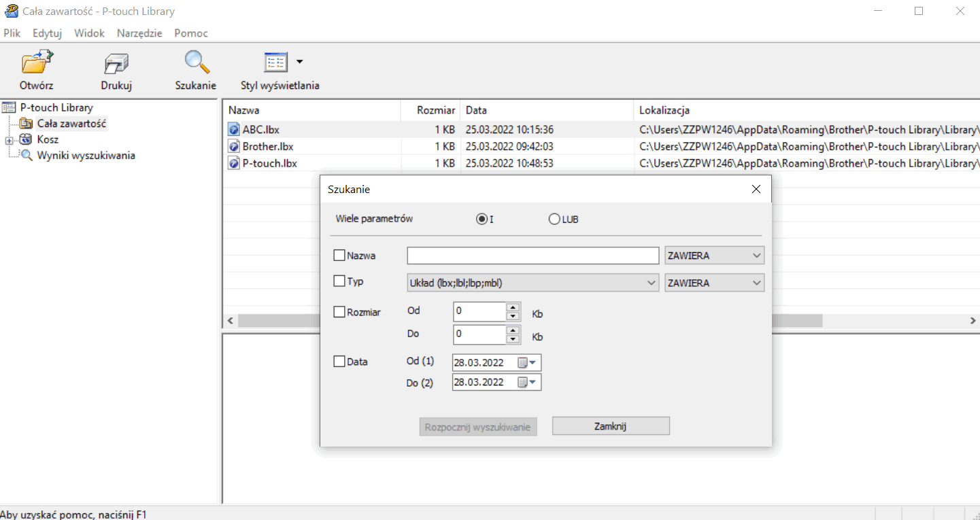Click right arrow of horizontal scrollbar

(x=973, y=320)
